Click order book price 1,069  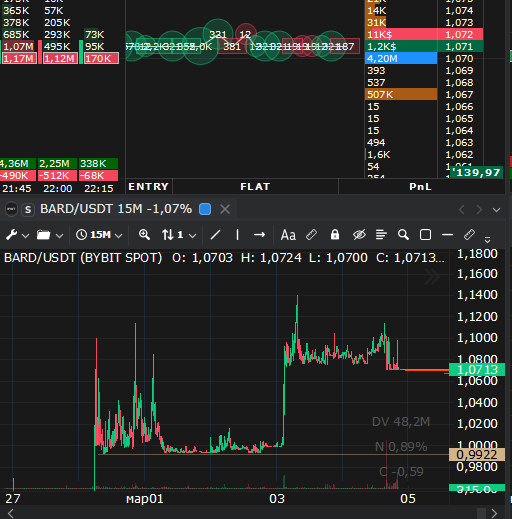pos(459,70)
